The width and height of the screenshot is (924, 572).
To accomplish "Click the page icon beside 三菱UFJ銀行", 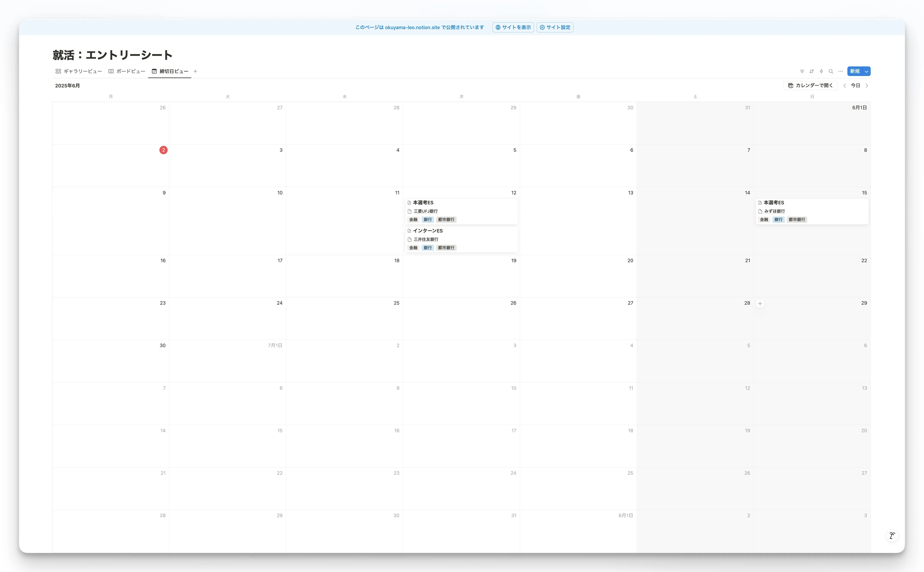I will click(x=410, y=211).
